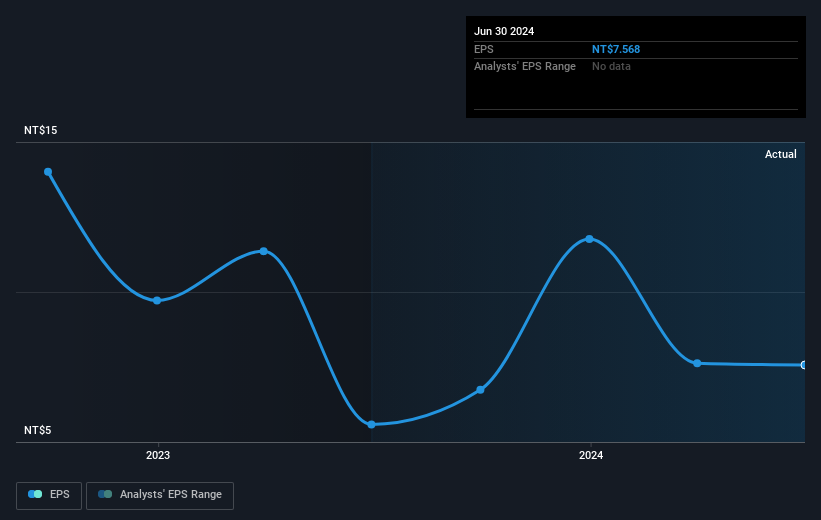Viewport: 821px width, 520px height.
Task: Toggle the Analysts' EPS Range legend
Action: [x=160, y=495]
